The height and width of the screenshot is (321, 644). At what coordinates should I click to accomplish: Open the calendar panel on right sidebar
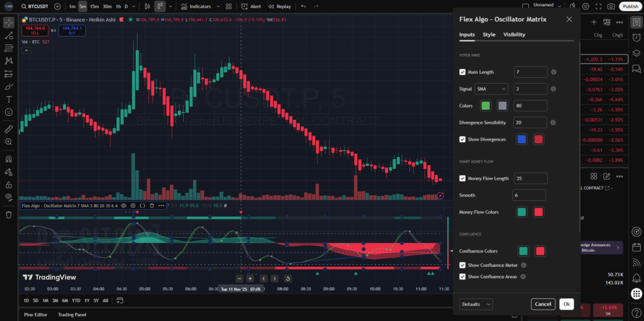point(636,248)
